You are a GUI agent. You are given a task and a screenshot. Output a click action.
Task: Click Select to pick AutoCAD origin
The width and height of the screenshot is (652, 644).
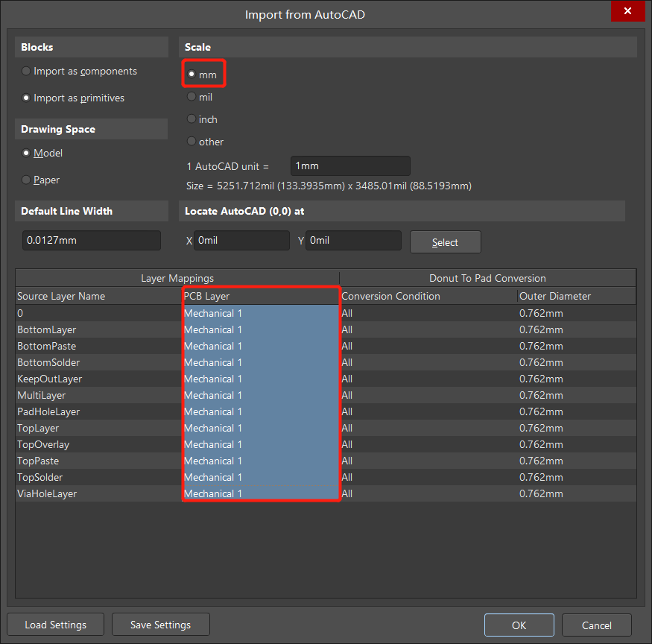point(445,241)
